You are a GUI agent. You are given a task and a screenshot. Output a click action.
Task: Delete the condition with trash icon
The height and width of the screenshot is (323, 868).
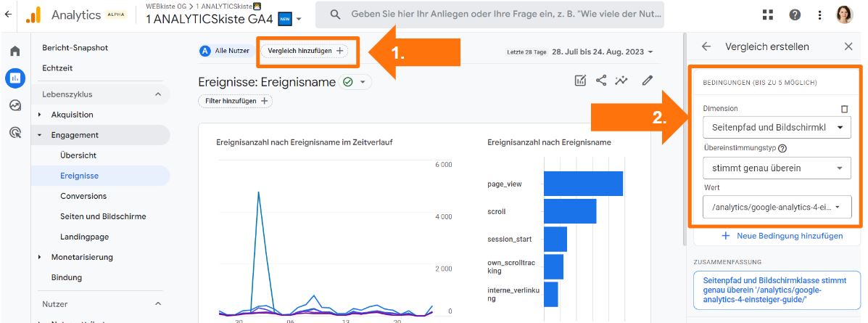pos(844,109)
